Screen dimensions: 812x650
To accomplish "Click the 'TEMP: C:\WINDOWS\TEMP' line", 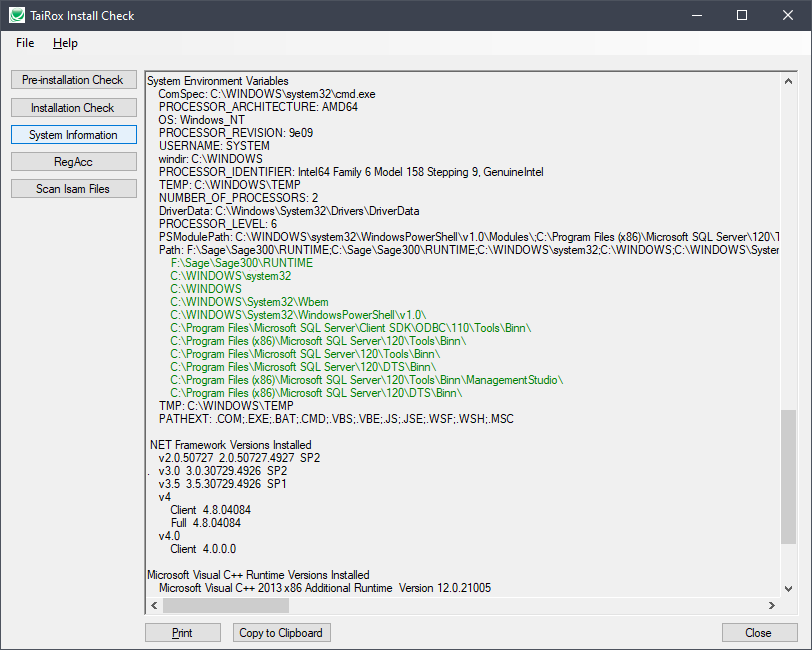I will (x=229, y=184).
